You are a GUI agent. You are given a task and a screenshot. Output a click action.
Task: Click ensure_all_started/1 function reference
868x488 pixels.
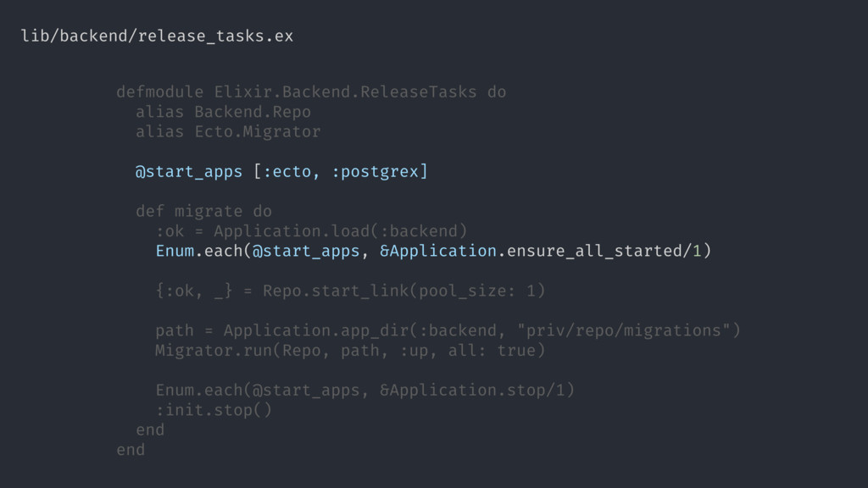[604, 251]
